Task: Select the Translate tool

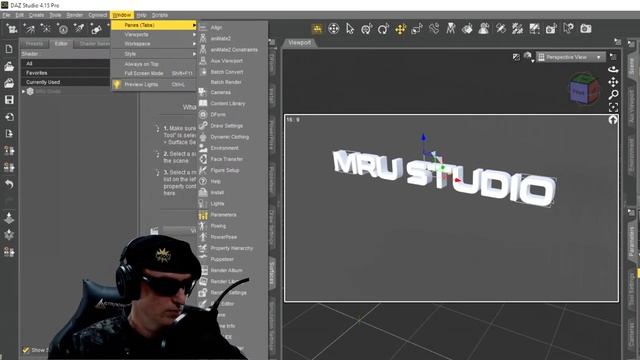Action: click(x=400, y=29)
